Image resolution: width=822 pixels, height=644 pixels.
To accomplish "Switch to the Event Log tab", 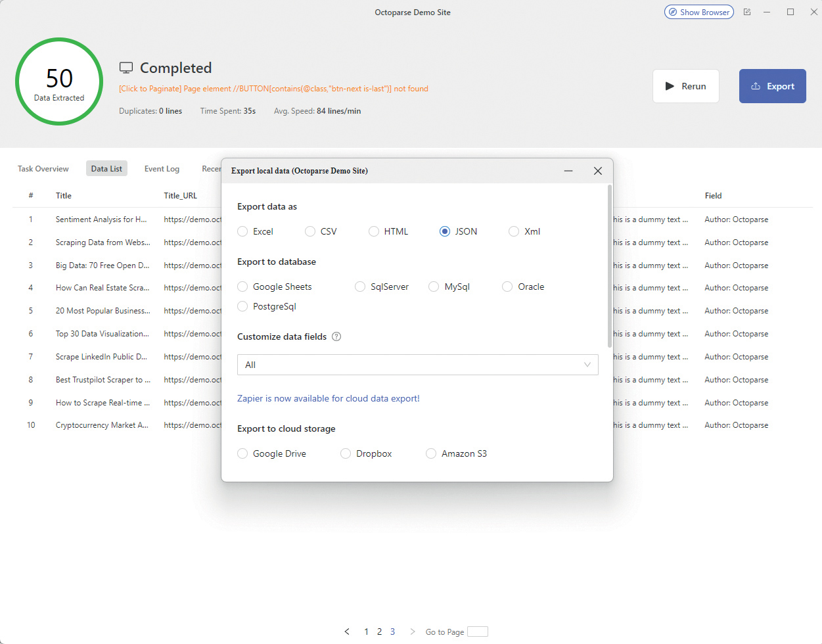I will [x=162, y=169].
